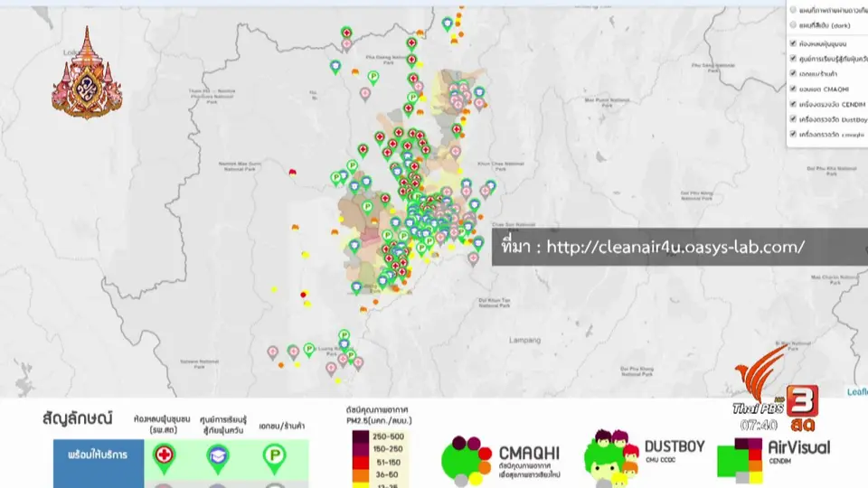Click the green P marker beside Salawin-area pink marker
Viewport: 868px width, 488px height.
(309, 350)
